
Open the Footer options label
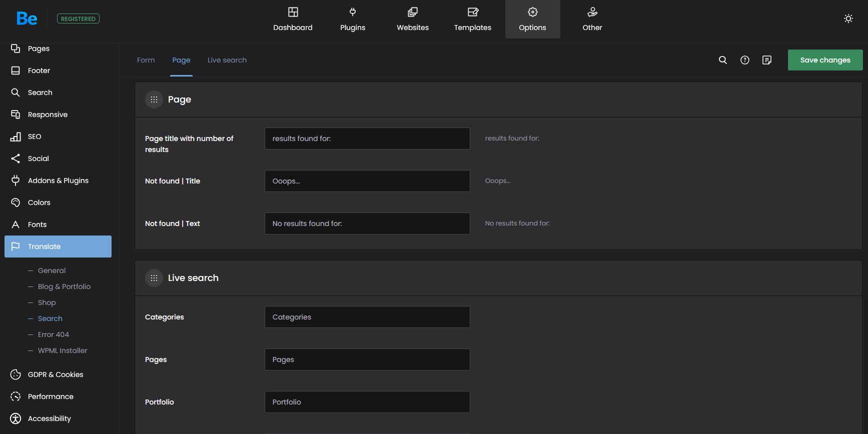[x=39, y=70]
